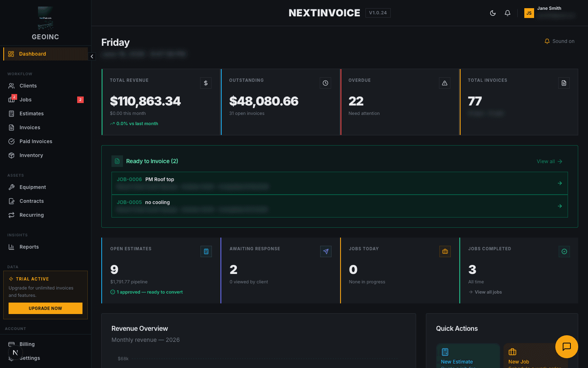Viewport: 588px width, 368px height.
Task: Collapse the sidebar with chevron button
Action: pyautogui.click(x=92, y=56)
